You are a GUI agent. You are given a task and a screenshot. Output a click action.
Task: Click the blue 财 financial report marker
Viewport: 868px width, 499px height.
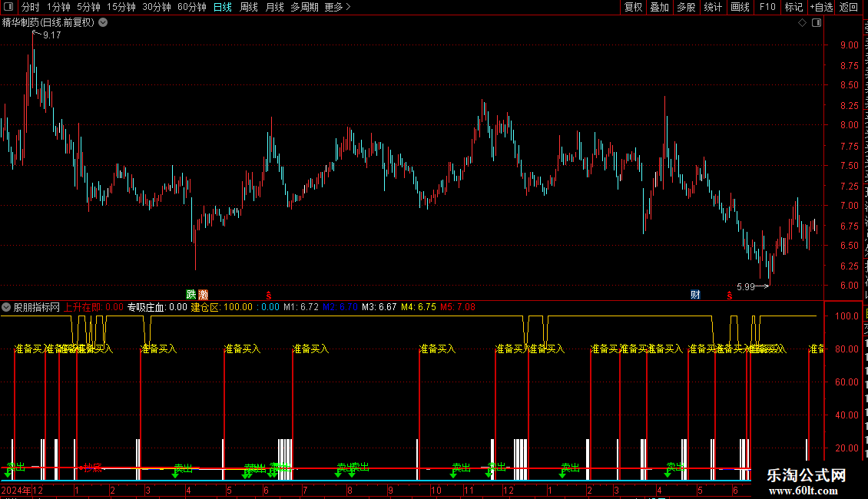(x=695, y=294)
